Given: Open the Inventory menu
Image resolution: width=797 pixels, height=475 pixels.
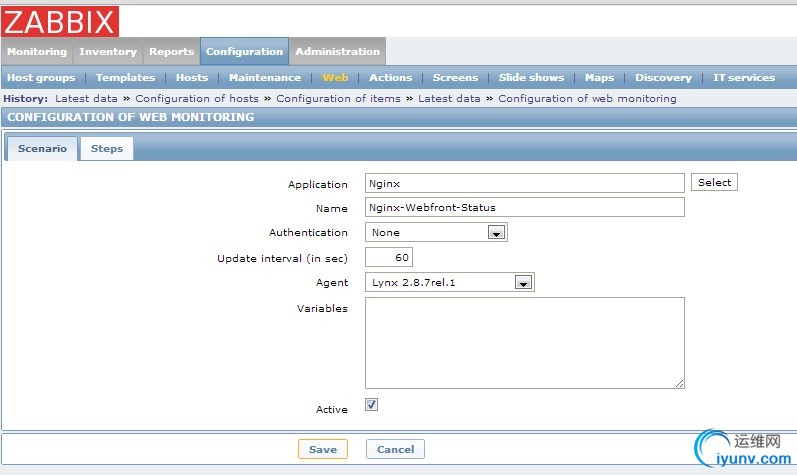Looking at the screenshot, I should (108, 51).
